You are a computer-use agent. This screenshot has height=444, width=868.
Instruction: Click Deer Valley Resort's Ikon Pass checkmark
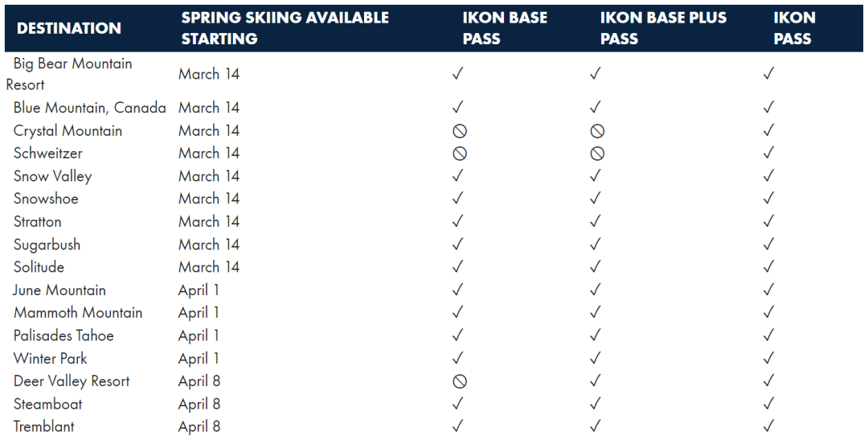(768, 381)
